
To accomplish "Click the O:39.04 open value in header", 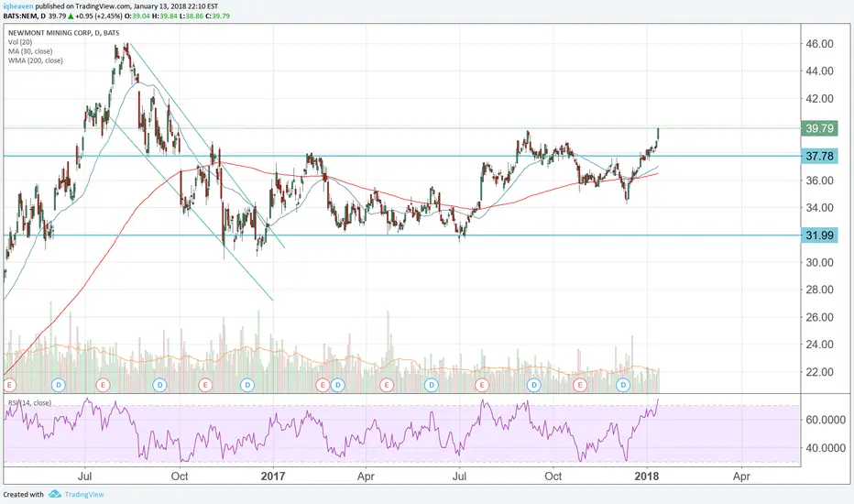I will (137, 16).
